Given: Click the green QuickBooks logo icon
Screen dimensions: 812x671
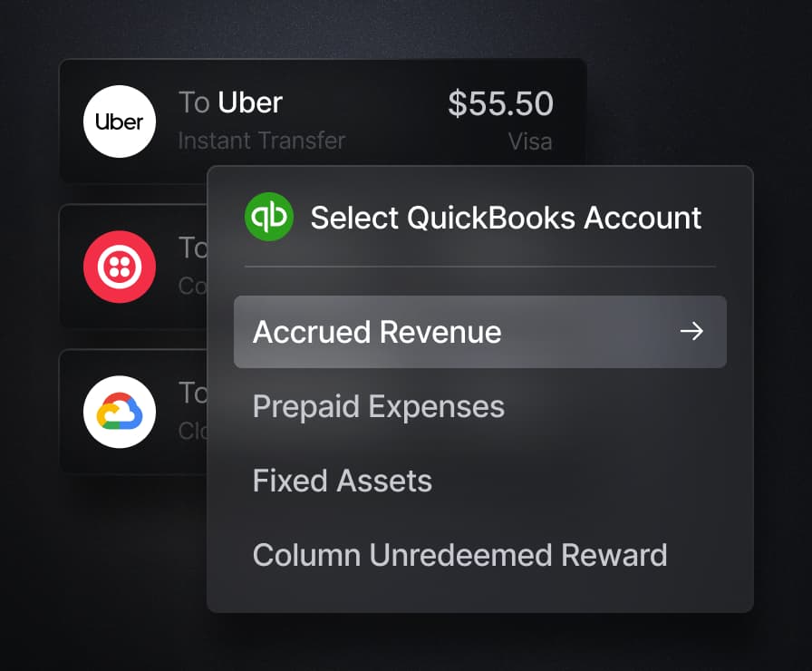Looking at the screenshot, I should [x=269, y=217].
